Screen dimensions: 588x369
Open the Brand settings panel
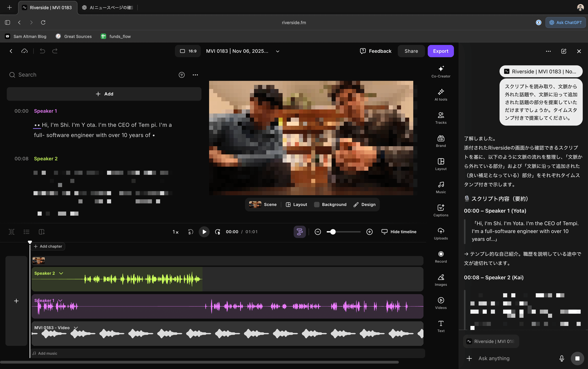441,141
